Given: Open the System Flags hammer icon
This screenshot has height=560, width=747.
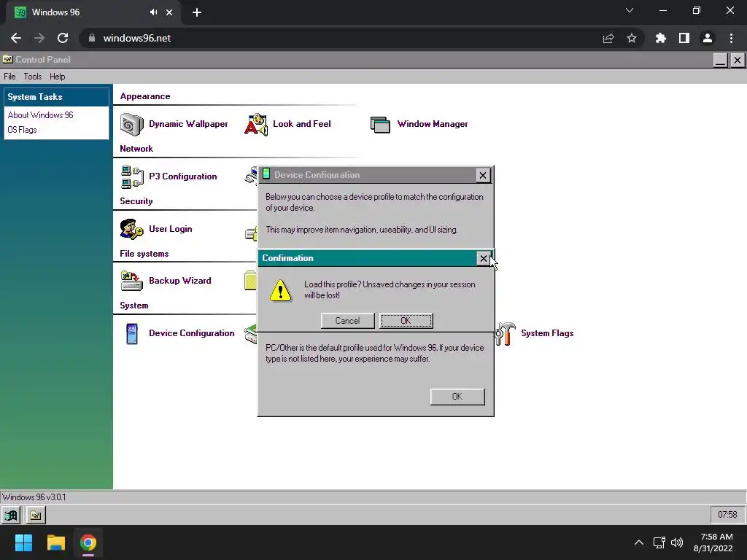Looking at the screenshot, I should (505, 333).
